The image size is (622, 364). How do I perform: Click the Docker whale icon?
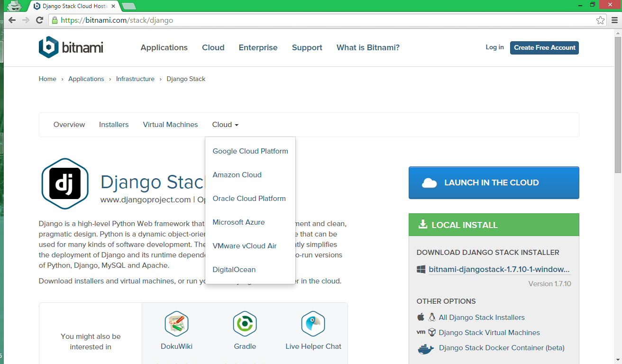[x=426, y=349]
